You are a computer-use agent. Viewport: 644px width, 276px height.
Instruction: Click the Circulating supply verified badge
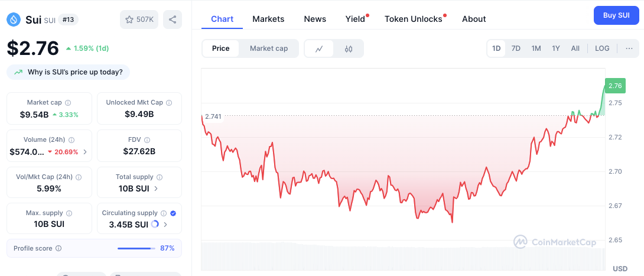173,213
